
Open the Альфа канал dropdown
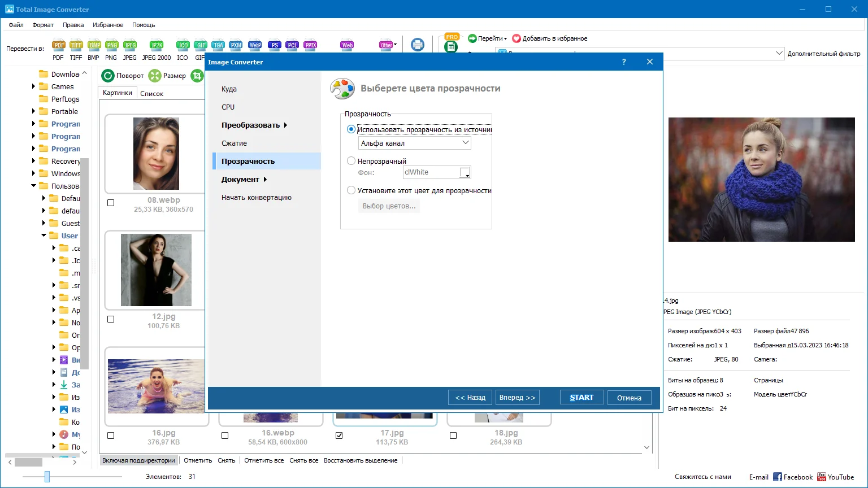coord(415,143)
